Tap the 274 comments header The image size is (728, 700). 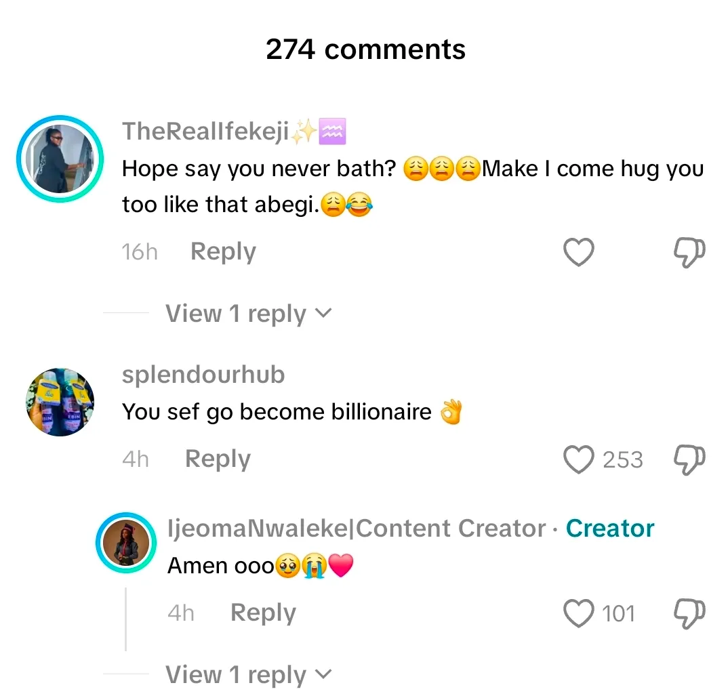[x=365, y=49]
